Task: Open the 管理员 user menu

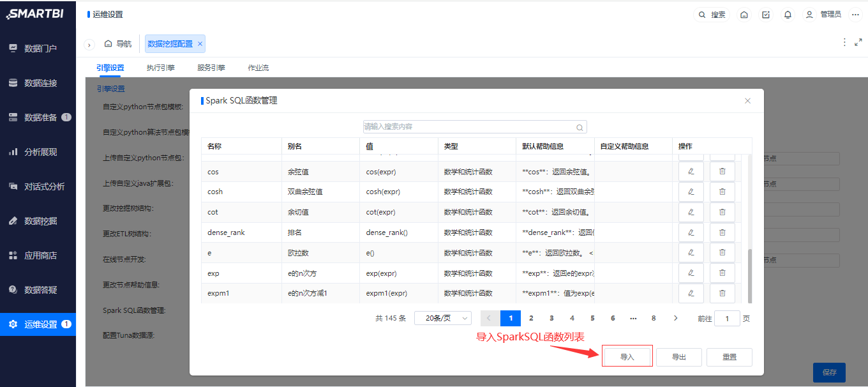Action: tap(823, 15)
